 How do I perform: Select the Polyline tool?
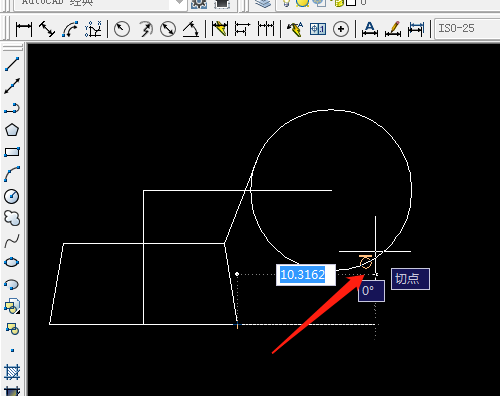coord(12,108)
